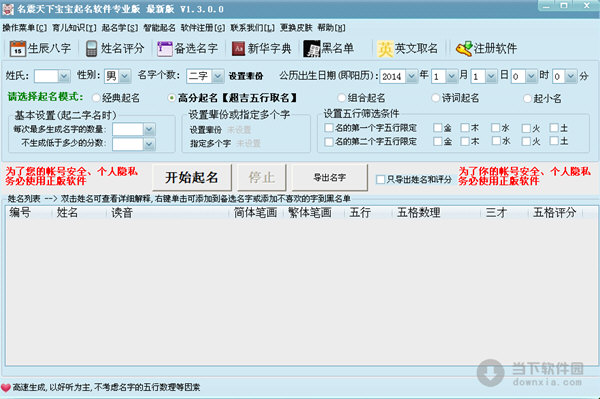
Task: Open the 帮助 menu
Action: pos(331,28)
